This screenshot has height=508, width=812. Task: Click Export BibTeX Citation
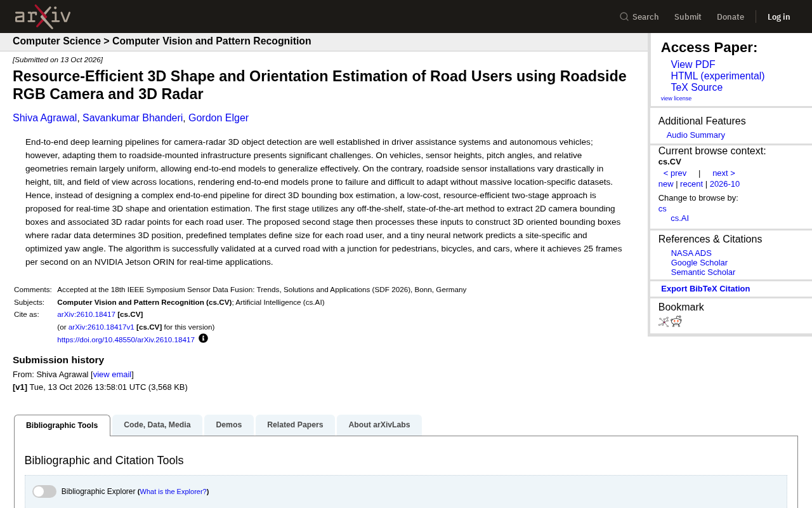[705, 289]
